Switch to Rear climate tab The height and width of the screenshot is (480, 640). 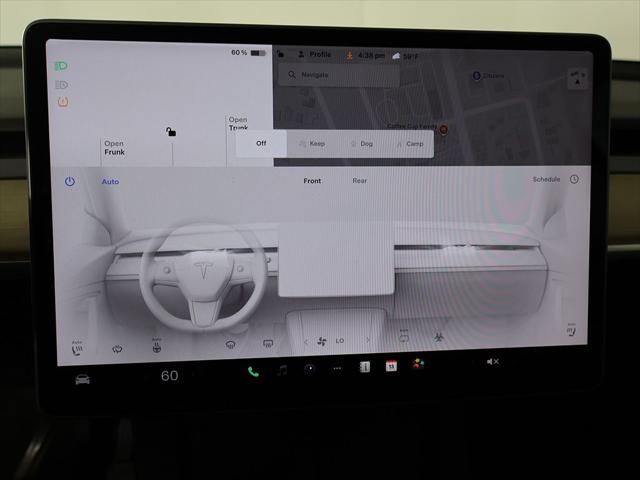pyautogui.click(x=360, y=180)
